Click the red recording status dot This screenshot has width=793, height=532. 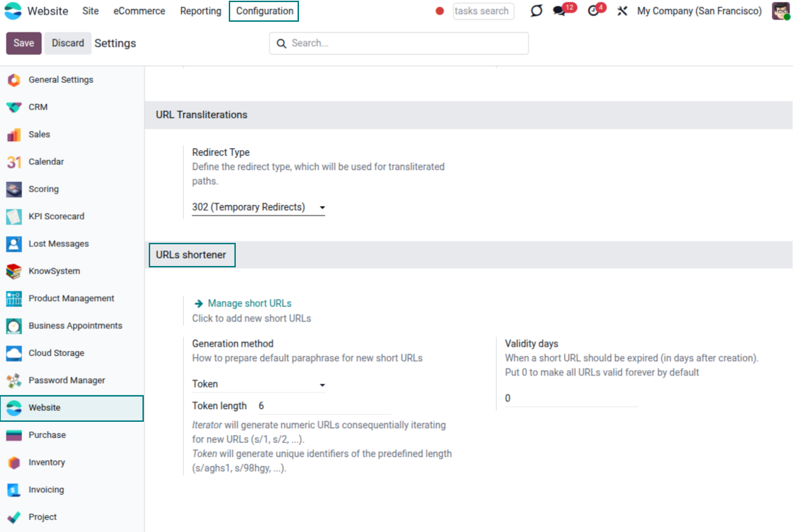point(440,11)
